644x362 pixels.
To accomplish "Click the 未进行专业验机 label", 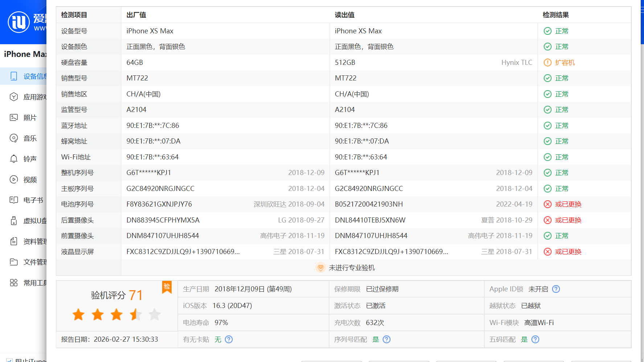I will pyautogui.click(x=351, y=268).
